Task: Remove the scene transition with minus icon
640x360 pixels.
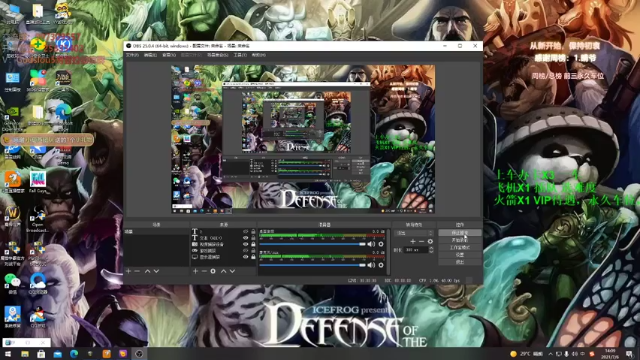Action: [x=422, y=242]
